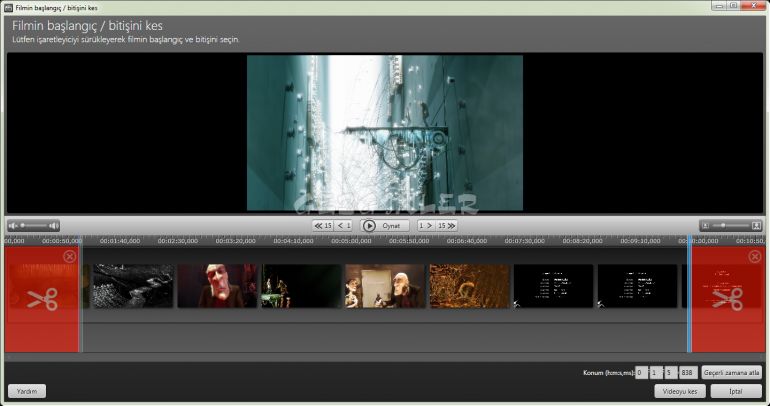Screen dimensions: 770x406
Task: Click the zoom-out icon of the timeline zoom
Action: coord(706,226)
